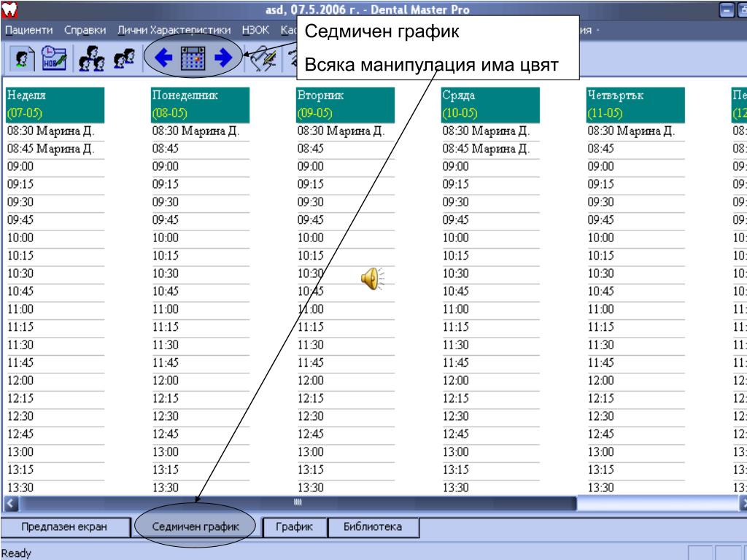Click the 12:15 slot on Вторник
Image resolution: width=747 pixels, height=560 pixels.
coord(345,399)
